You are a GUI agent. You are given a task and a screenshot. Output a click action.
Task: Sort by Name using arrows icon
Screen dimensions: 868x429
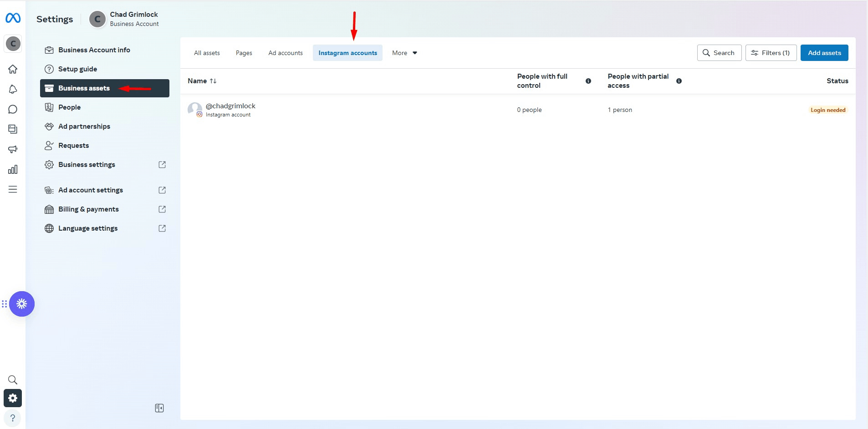tap(213, 81)
